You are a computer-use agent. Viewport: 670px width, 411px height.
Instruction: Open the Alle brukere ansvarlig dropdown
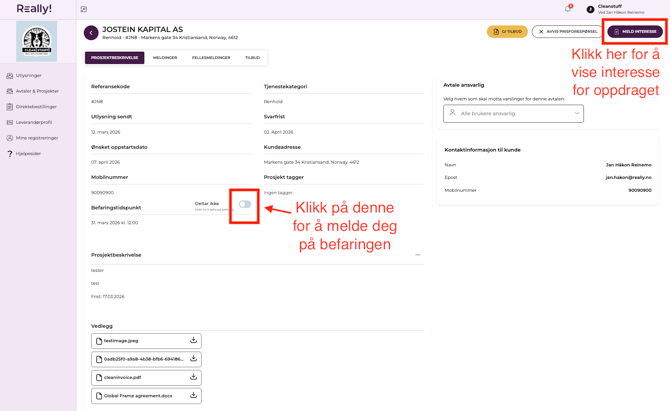513,113
